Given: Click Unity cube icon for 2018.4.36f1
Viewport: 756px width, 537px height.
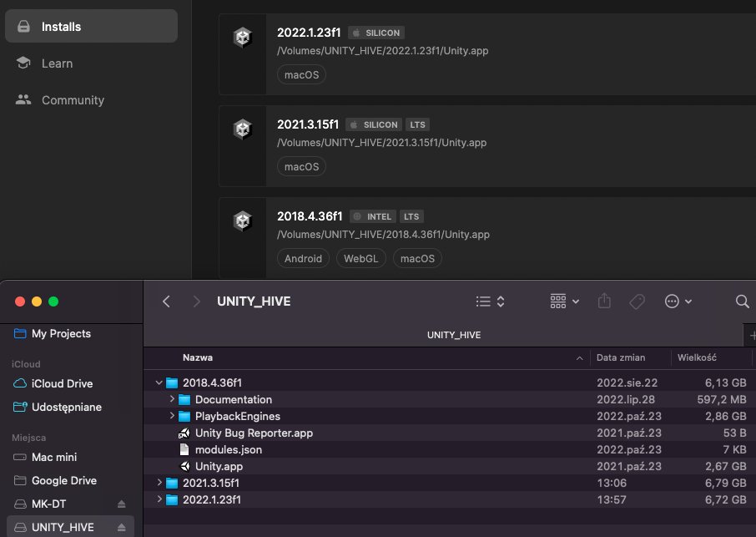Looking at the screenshot, I should [x=243, y=221].
